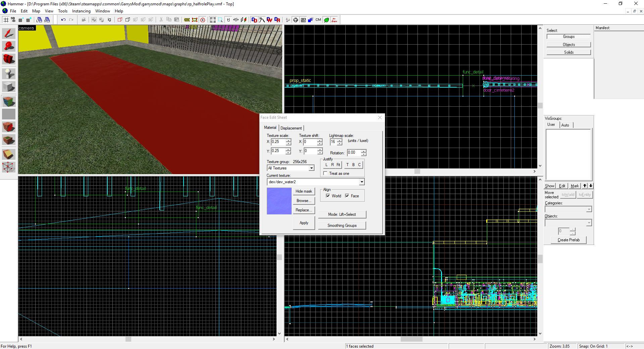Increase Texture shift X with spinner
644x349 pixels.
point(320,140)
